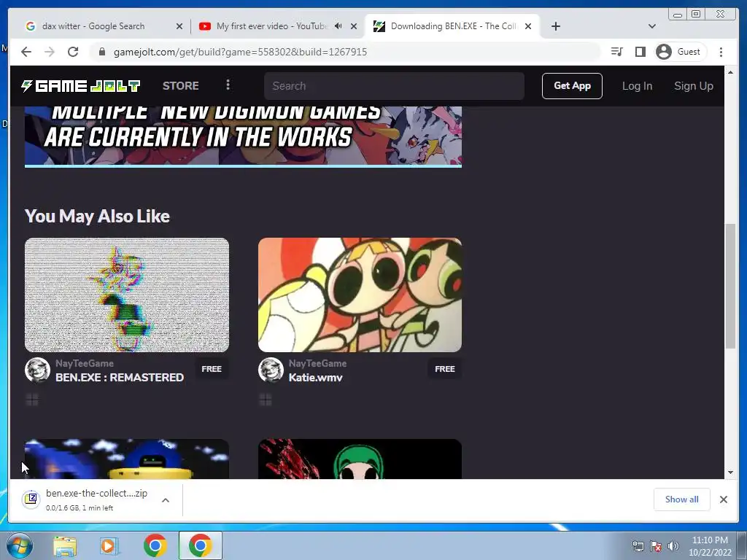Open BEN.EXE : REMASTERED title link
This screenshot has height=560, width=747.
click(x=120, y=378)
